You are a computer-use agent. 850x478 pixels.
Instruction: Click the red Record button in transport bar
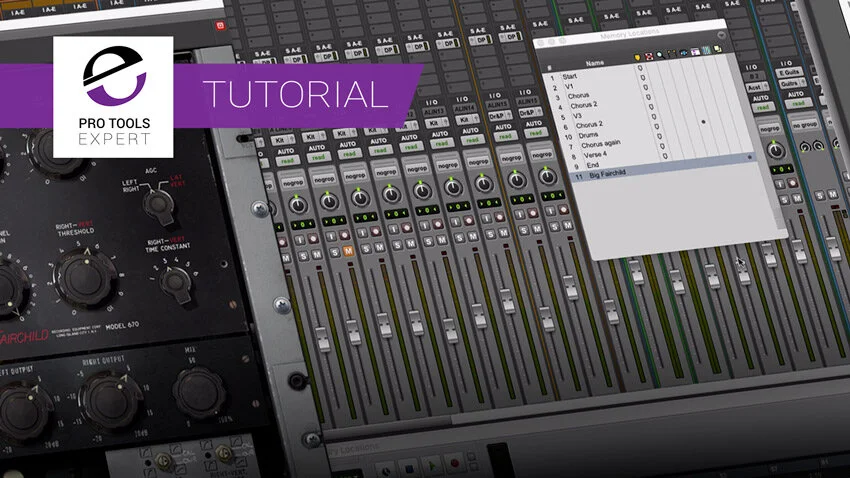454,463
